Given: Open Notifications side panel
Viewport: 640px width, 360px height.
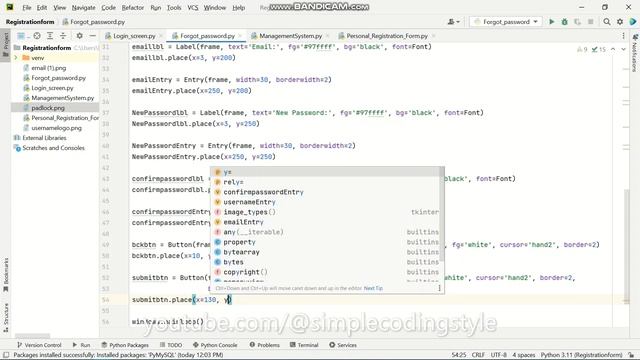Looking at the screenshot, I should 635,53.
